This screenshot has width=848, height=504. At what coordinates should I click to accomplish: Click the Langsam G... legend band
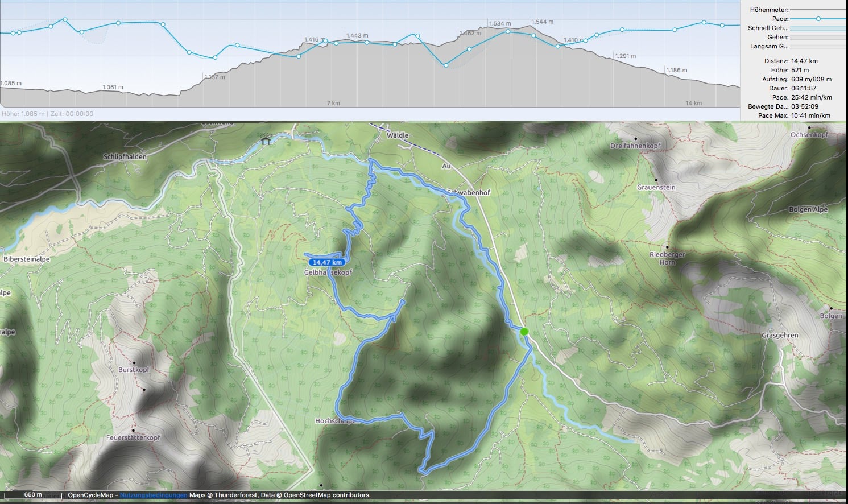pos(818,46)
